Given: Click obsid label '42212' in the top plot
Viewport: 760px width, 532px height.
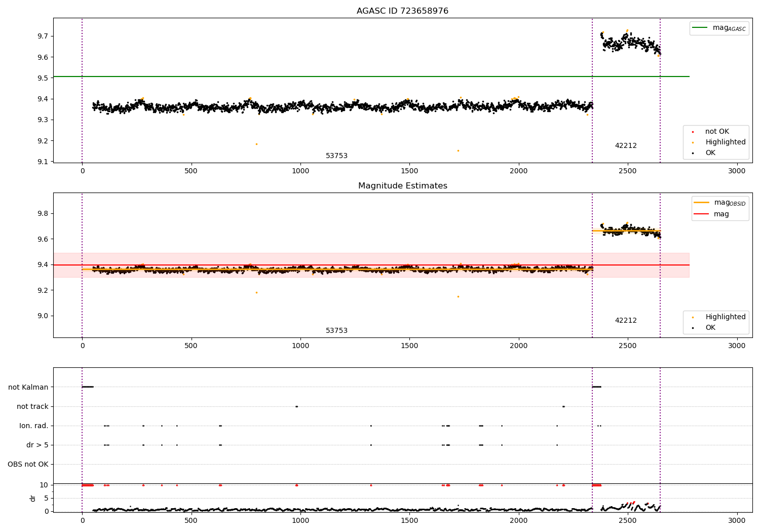Looking at the screenshot, I should (626, 146).
